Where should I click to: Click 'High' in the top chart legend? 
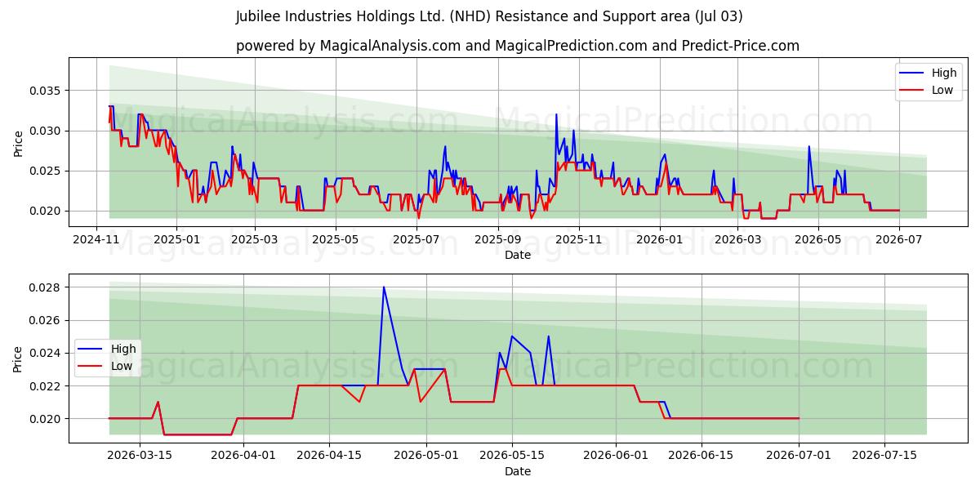pyautogui.click(x=944, y=73)
